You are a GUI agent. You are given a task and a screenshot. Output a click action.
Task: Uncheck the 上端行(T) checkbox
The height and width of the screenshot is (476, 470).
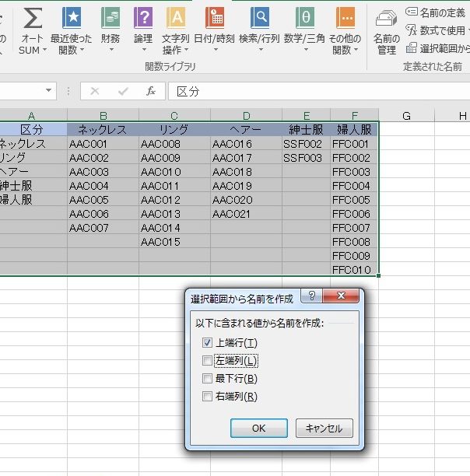207,343
